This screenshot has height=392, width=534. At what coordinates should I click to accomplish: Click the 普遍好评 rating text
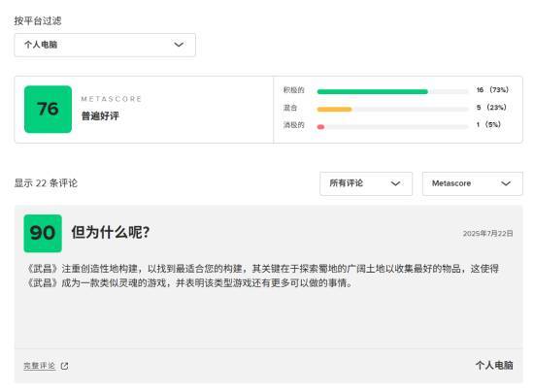tap(100, 116)
